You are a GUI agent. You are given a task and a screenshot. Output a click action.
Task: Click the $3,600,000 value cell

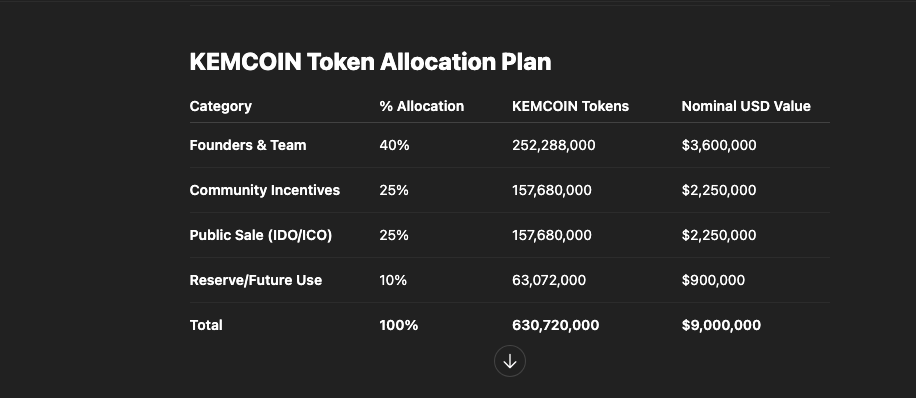click(x=719, y=145)
